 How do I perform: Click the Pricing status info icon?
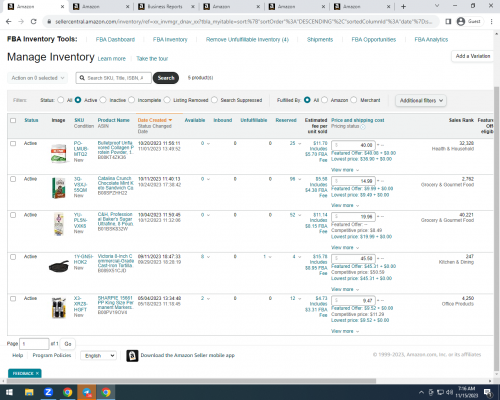click(x=363, y=127)
